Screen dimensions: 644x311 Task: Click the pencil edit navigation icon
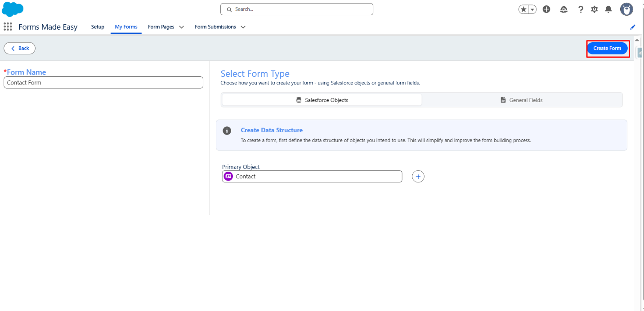633,27
